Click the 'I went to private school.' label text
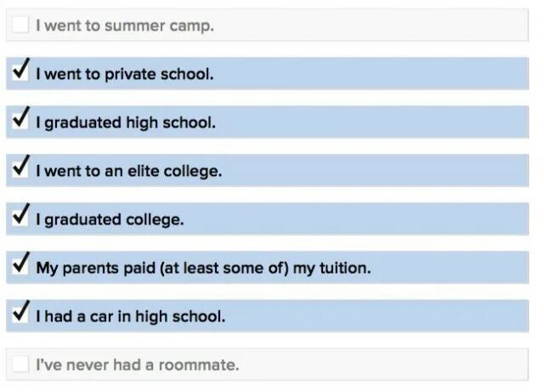The width and height of the screenshot is (544, 392). coord(124,74)
